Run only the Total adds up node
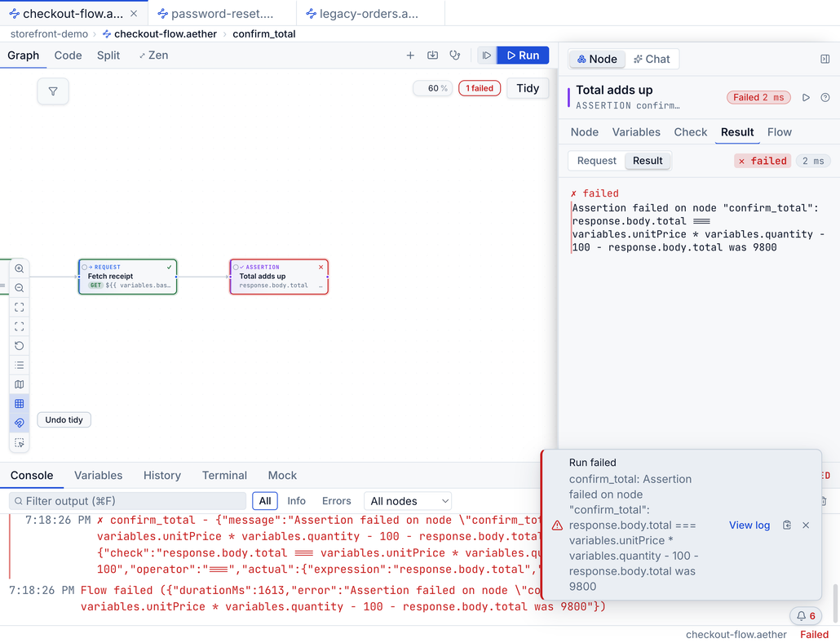 click(x=806, y=98)
